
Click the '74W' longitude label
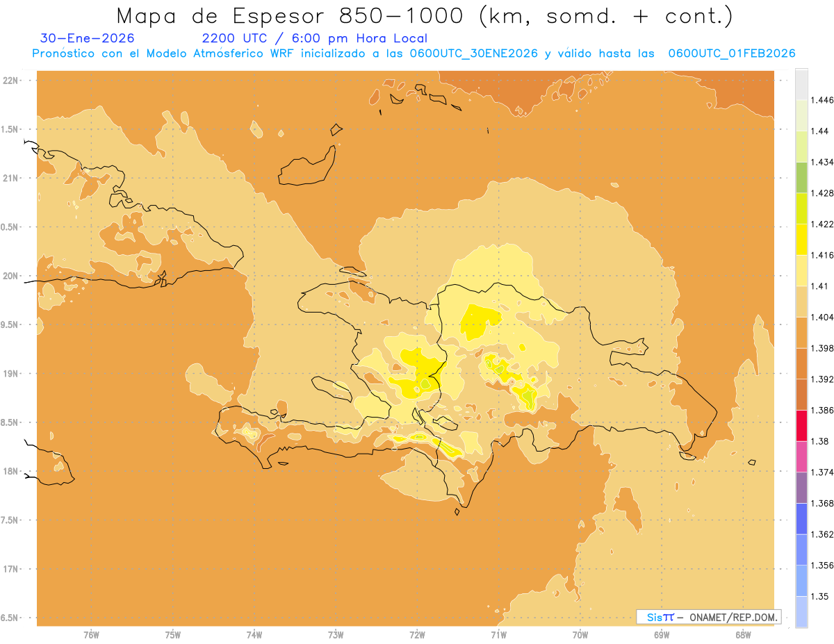[254, 634]
